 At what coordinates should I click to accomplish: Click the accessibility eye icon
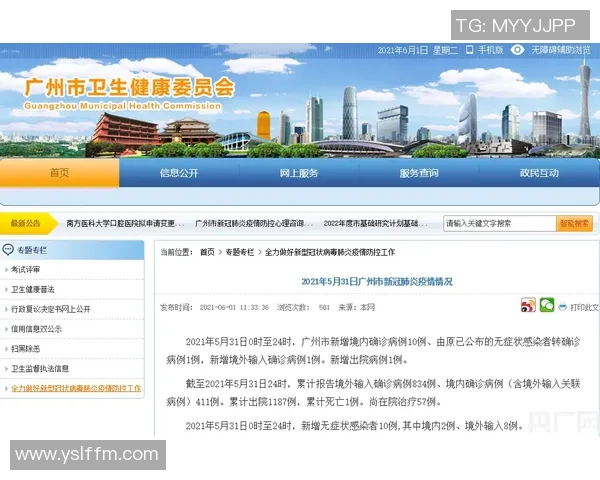(517, 50)
